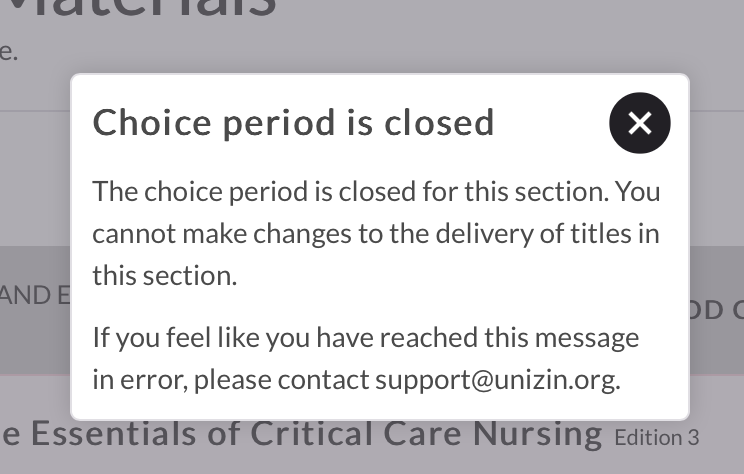Click the cut-off "OD C" text behind dialog
This screenshot has height=474, width=744.
716,310
